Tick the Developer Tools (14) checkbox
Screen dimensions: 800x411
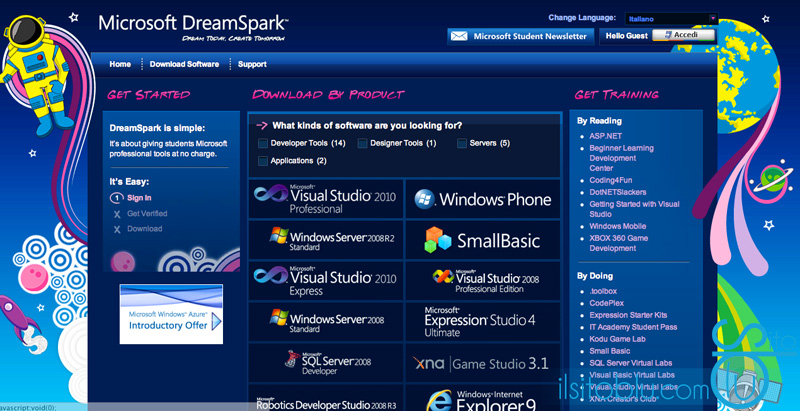[x=263, y=144]
